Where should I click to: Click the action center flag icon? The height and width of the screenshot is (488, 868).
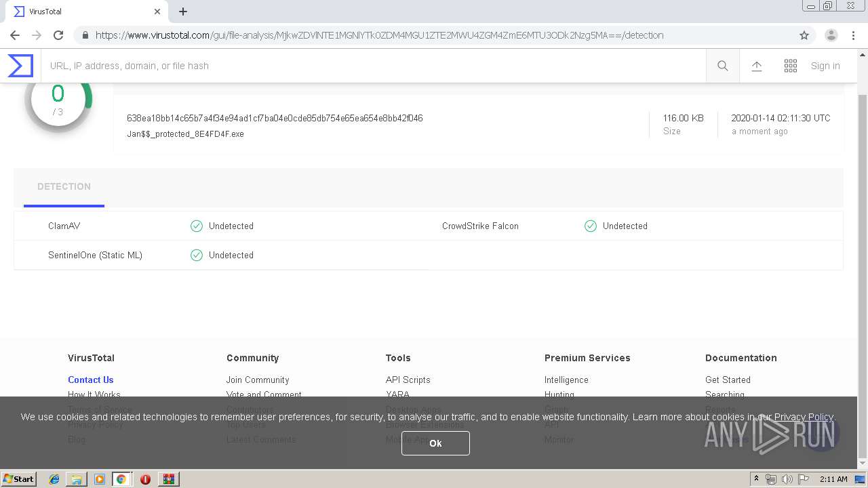pos(803,479)
